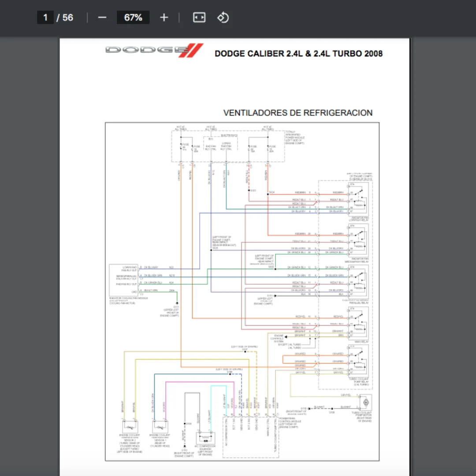Click the 67% zoom level field
The width and height of the screenshot is (476, 476).
point(133,18)
